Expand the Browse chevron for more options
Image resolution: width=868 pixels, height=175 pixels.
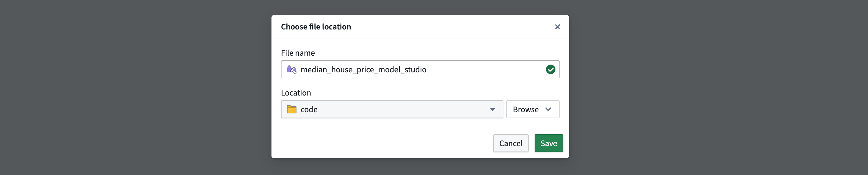(x=549, y=109)
